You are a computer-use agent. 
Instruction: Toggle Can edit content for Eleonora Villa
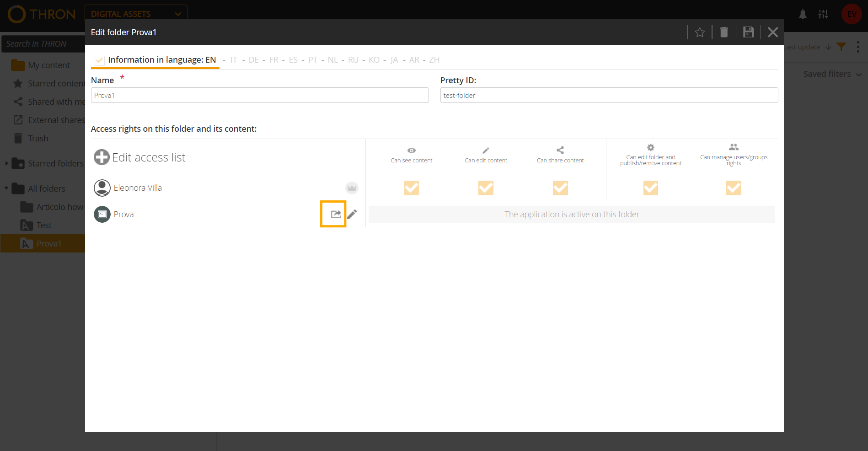tap(486, 188)
